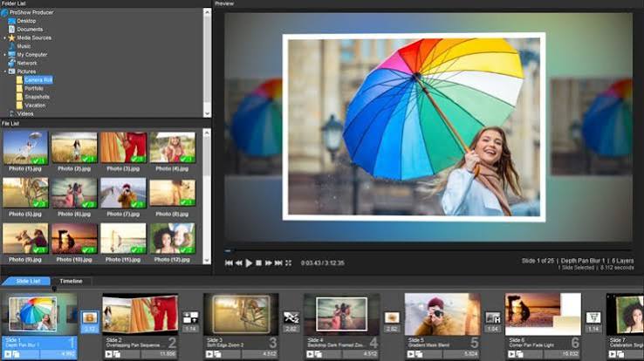The height and width of the screenshot is (361, 644).
Task: Click the 2.82 transition time after Slide 3
Action: point(291,329)
